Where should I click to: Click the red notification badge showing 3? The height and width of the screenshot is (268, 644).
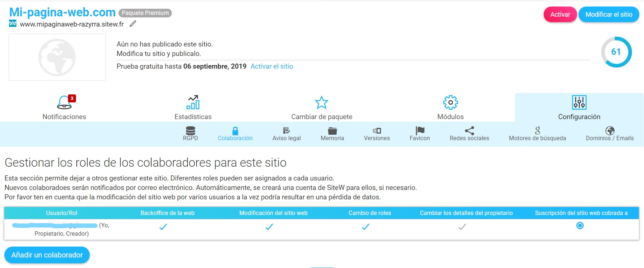click(72, 98)
